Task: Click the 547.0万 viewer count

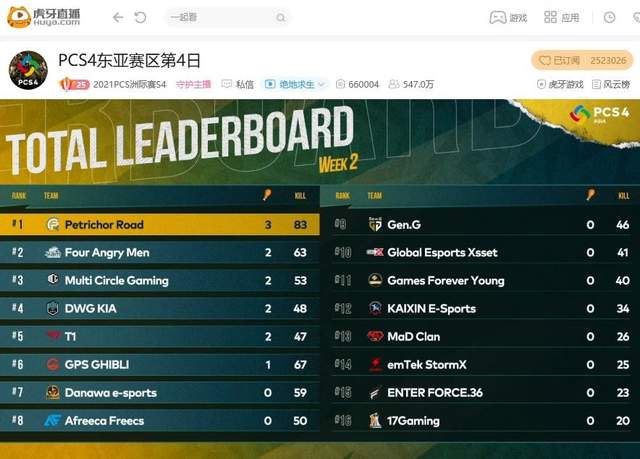Action: tap(411, 84)
